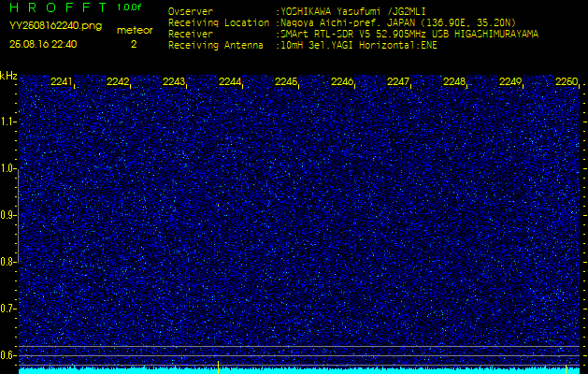
Task: Click the meteor count value 2
Action: (134, 44)
